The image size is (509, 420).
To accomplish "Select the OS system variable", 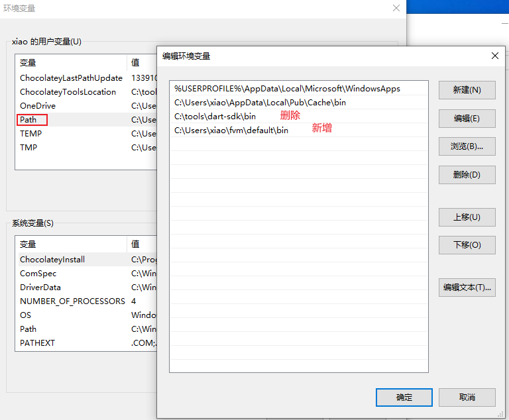I will click(87, 315).
